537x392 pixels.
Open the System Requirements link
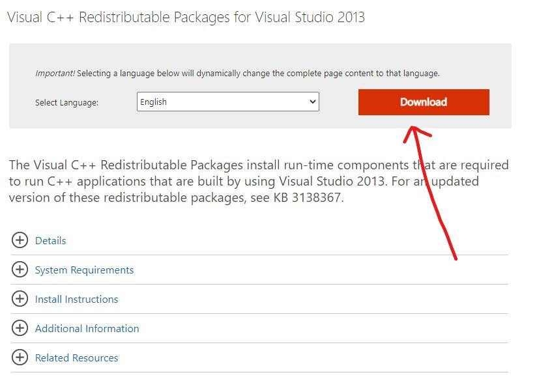click(x=84, y=270)
